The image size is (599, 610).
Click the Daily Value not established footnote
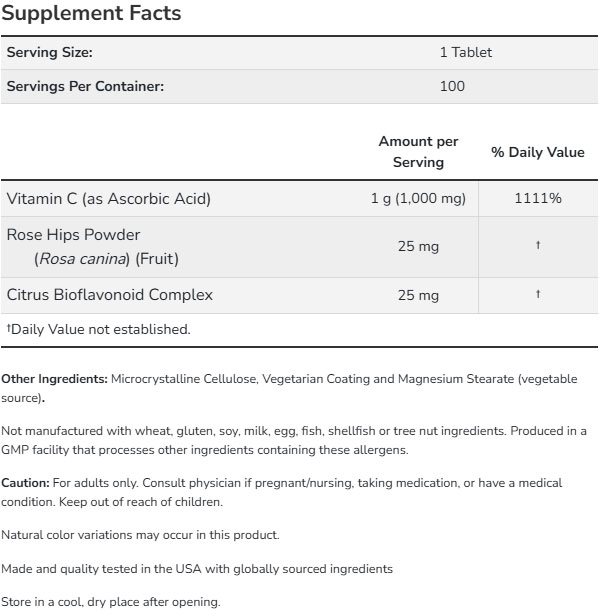point(98,329)
